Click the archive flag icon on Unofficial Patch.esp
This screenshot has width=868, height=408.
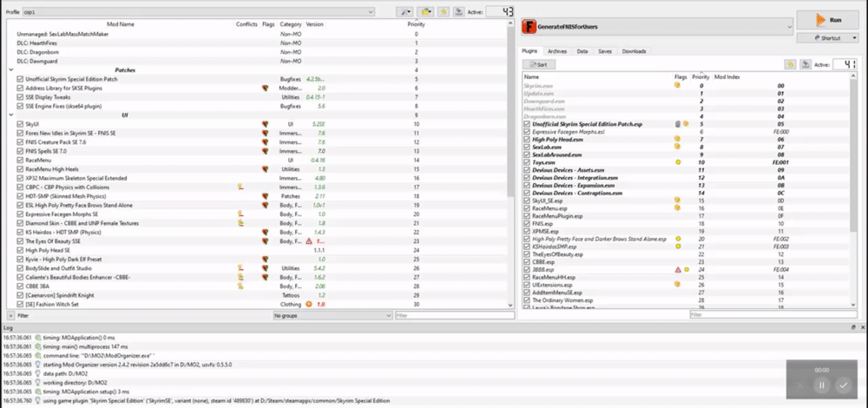[x=678, y=124]
